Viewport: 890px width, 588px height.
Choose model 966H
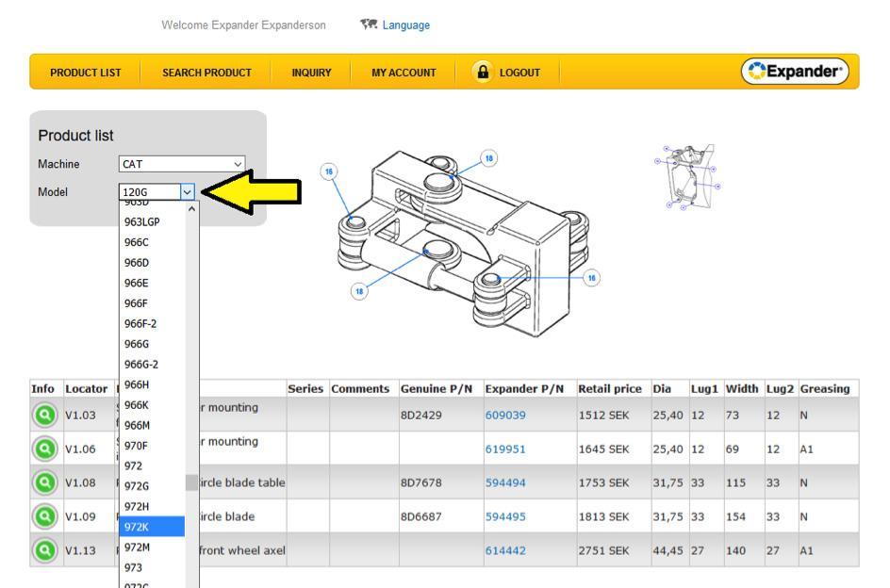point(152,384)
